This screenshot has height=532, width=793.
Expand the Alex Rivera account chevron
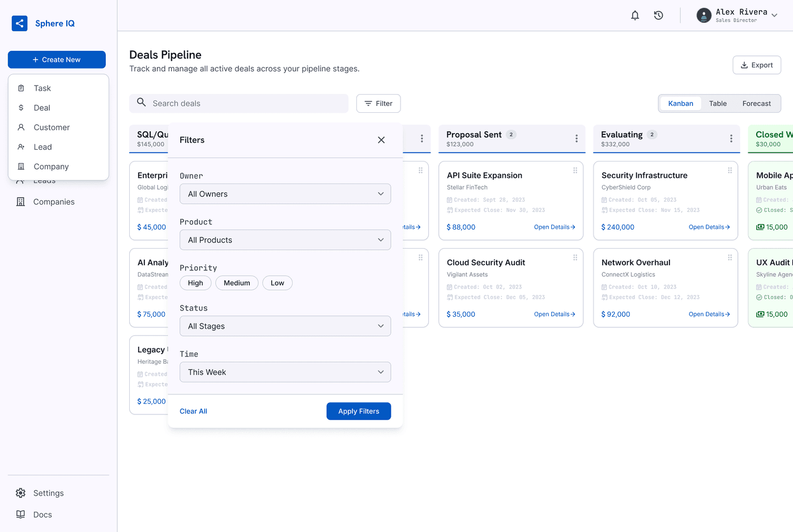point(774,15)
